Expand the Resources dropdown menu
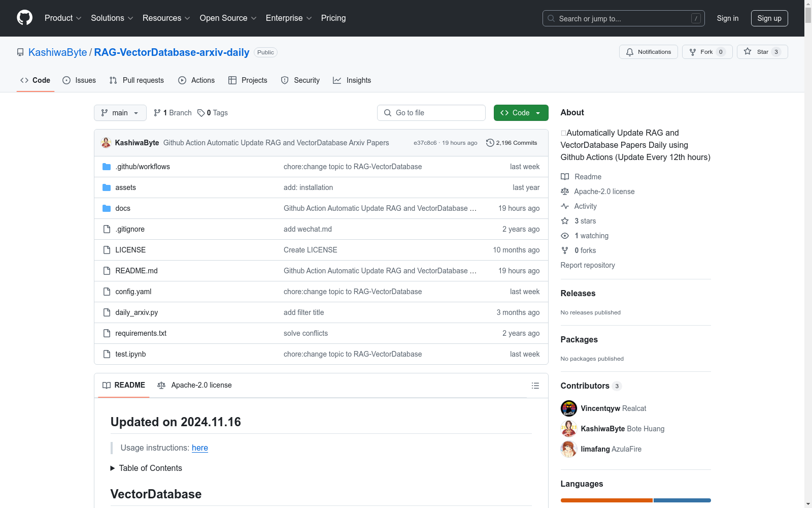 tap(166, 18)
